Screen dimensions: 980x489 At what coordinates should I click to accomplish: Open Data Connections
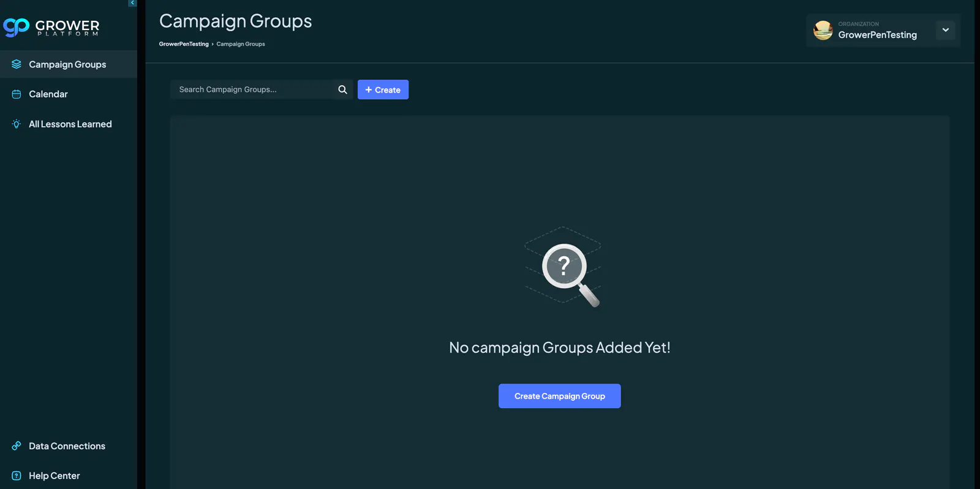[x=69, y=446]
